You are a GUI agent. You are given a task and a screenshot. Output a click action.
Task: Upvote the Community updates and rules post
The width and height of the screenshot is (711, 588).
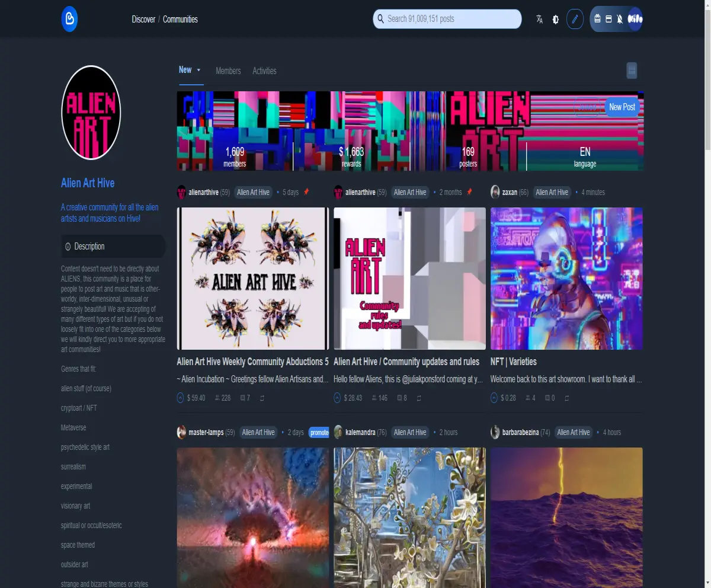coord(338,398)
